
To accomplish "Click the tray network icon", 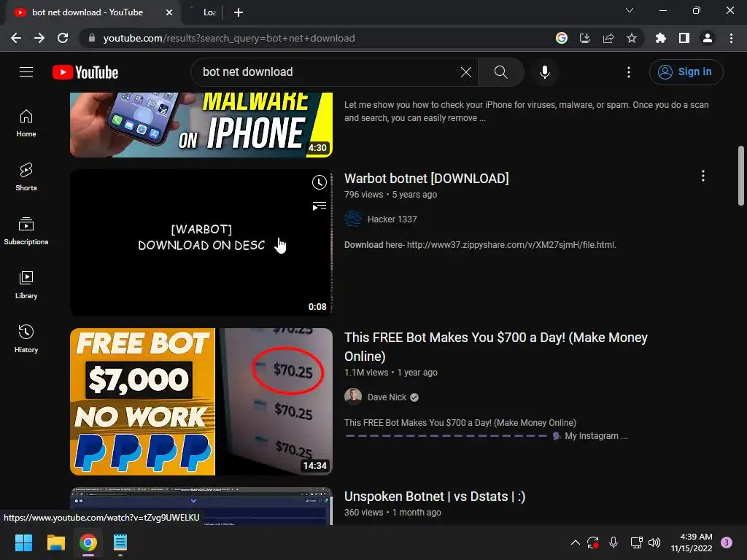I will [x=636, y=542].
